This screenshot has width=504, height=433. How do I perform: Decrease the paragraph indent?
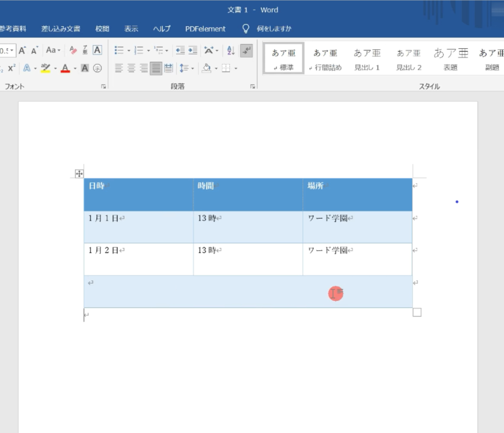tap(180, 50)
